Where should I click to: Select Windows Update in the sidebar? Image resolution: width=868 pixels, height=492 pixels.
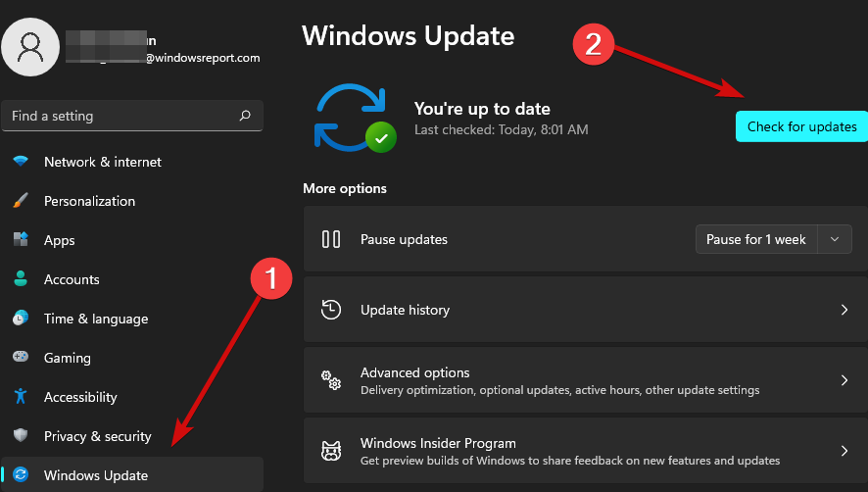131,474
